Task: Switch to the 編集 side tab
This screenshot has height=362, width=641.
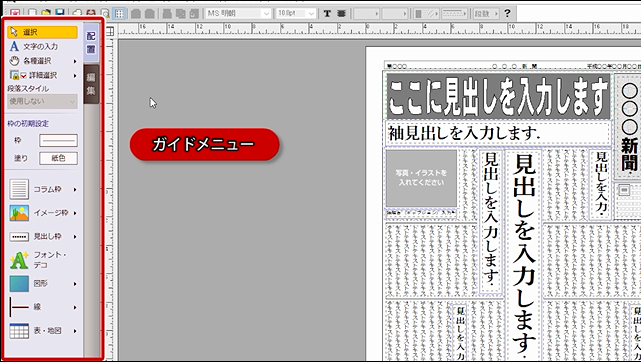Action: [91, 84]
